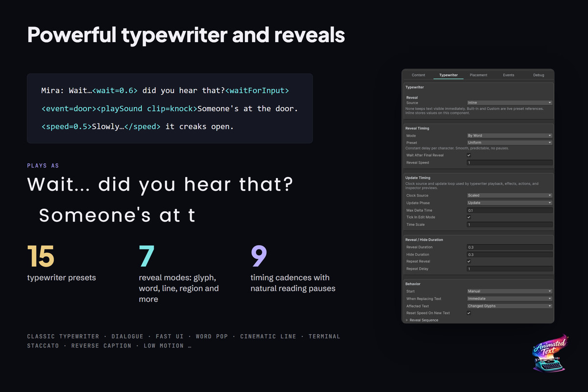
Task: Click the 'CLASSIC TYPEWRITER' preset name
Action: click(63, 337)
